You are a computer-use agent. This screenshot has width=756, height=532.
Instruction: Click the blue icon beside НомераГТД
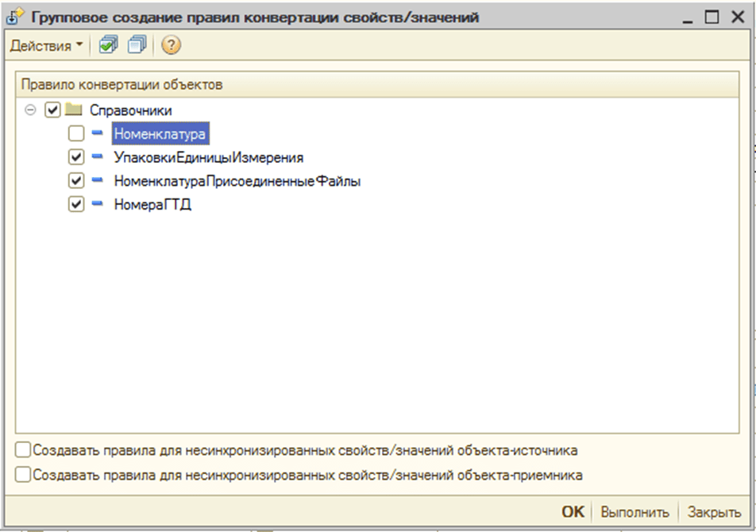(98, 205)
